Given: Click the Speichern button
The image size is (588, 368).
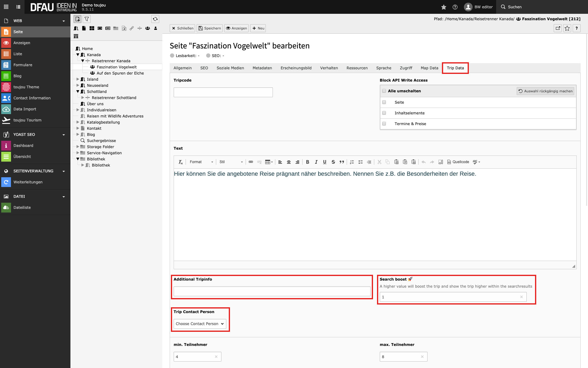Looking at the screenshot, I should click(x=210, y=28).
